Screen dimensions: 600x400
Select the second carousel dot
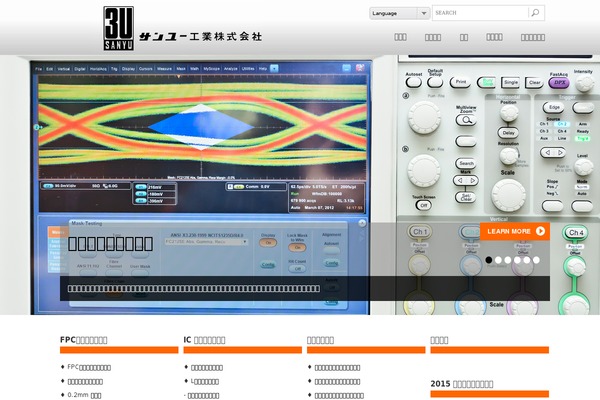click(498, 260)
